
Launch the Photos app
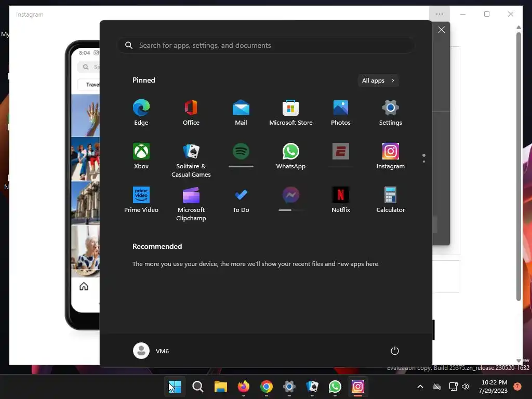pos(341,113)
